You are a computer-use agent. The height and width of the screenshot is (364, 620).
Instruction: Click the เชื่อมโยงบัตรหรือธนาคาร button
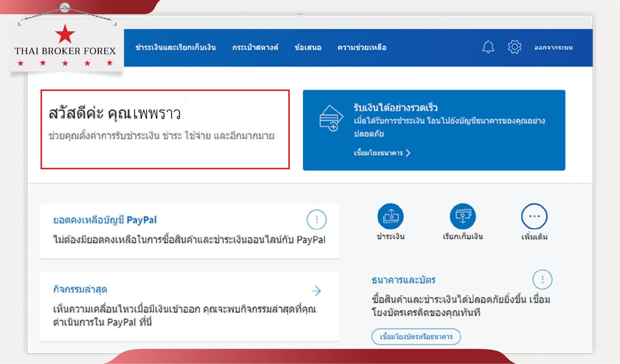point(416,337)
